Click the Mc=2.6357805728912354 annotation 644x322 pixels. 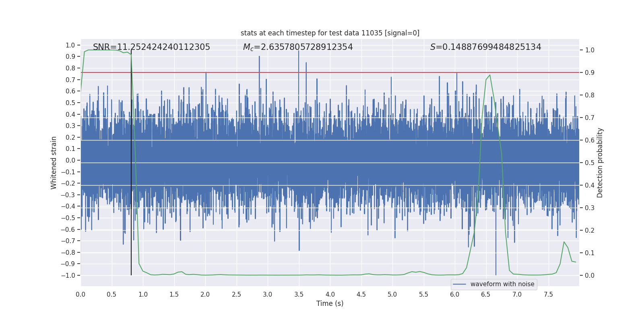pos(298,47)
